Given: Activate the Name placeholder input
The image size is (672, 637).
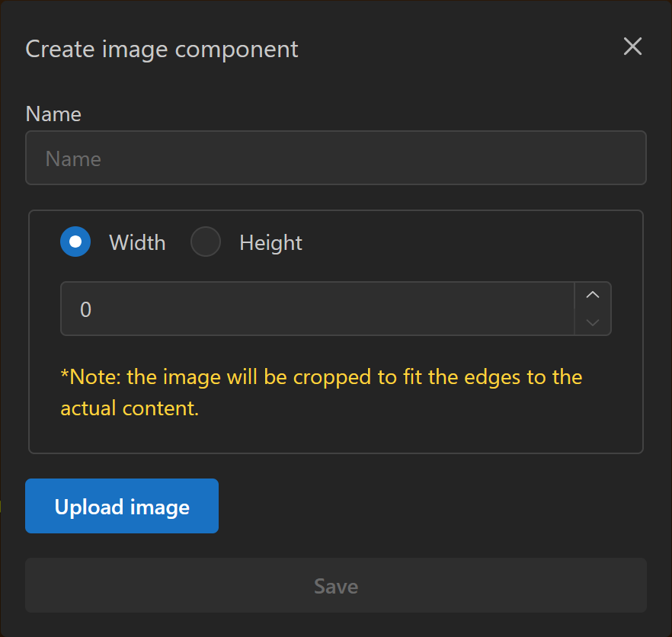Looking at the screenshot, I should tap(336, 158).
